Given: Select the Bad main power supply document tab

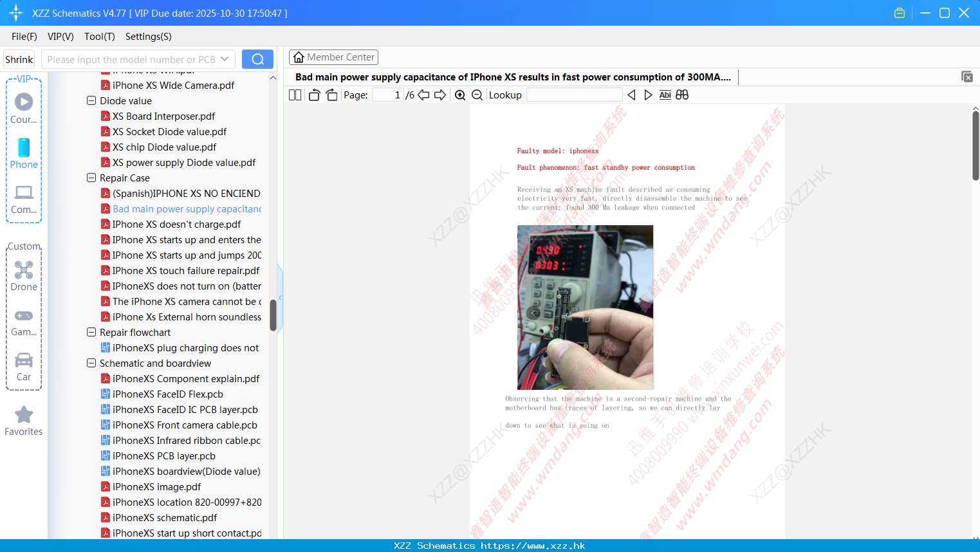Looking at the screenshot, I should 513,77.
